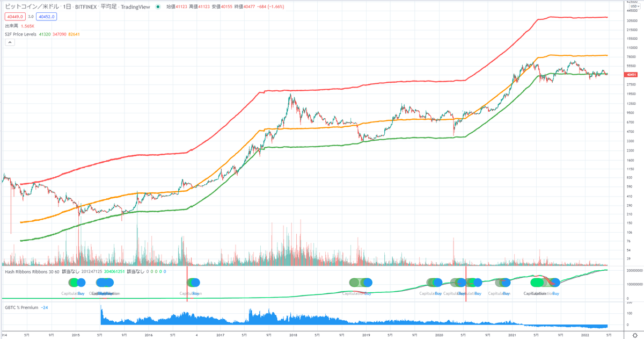644x339 pixels.
Task: Click the current price label 40451 on axis
Action: coord(631,75)
